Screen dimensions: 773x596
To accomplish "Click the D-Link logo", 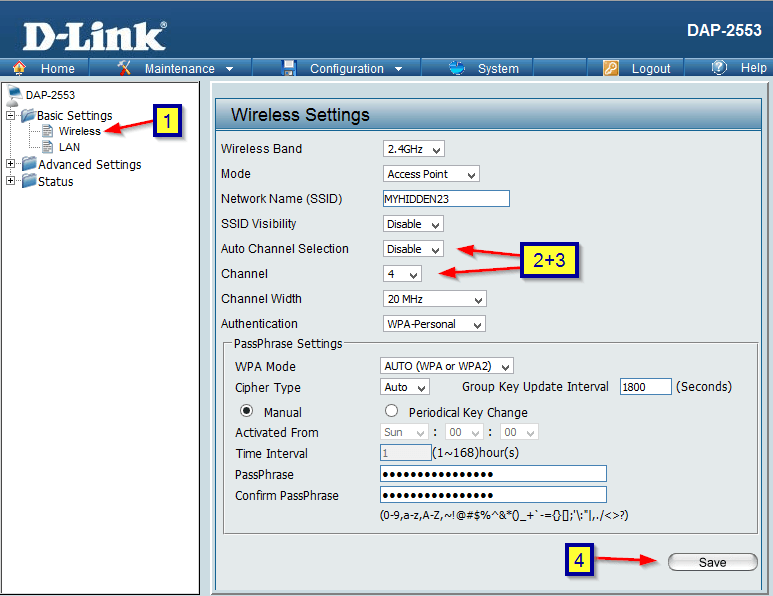I will click(95, 36).
